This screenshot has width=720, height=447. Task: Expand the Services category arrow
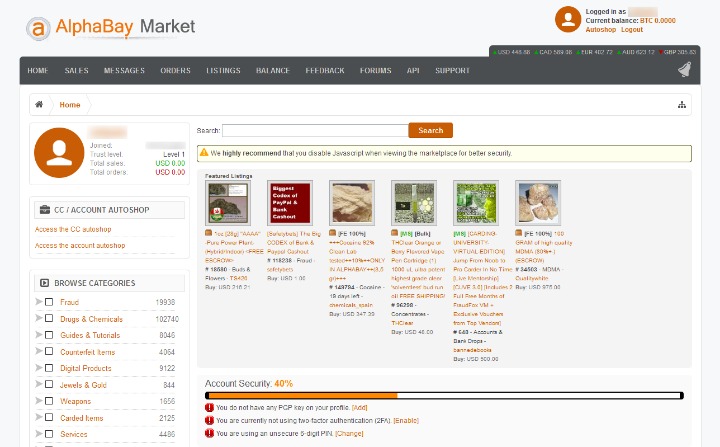pos(39,433)
